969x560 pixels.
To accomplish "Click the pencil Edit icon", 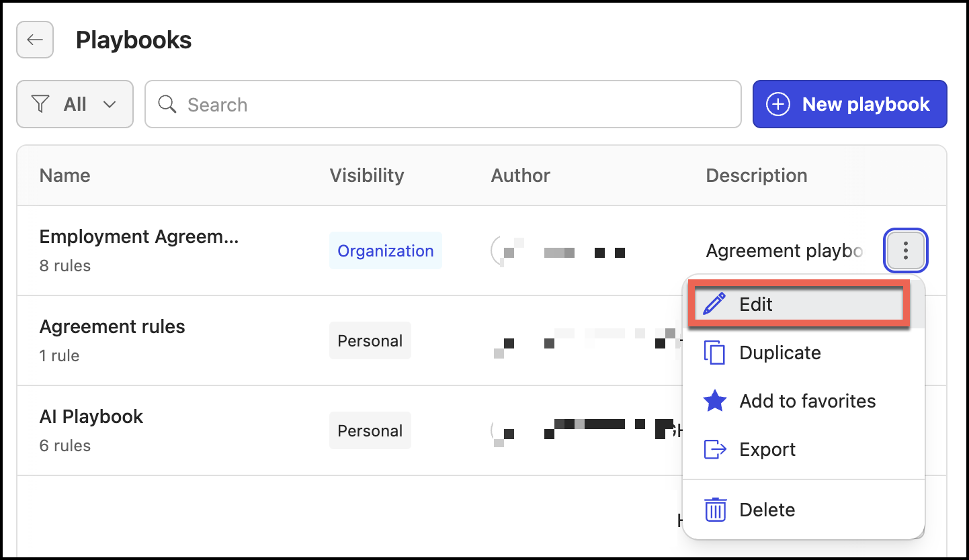I will click(714, 304).
